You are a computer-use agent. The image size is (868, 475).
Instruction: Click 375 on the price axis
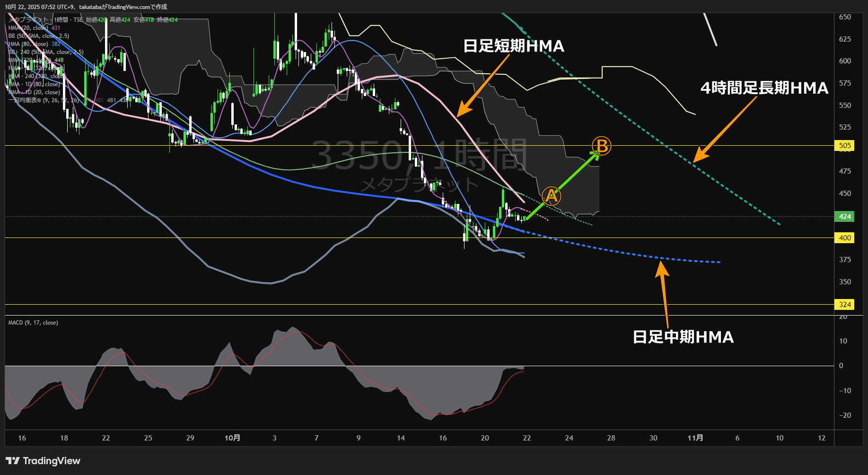(845, 260)
